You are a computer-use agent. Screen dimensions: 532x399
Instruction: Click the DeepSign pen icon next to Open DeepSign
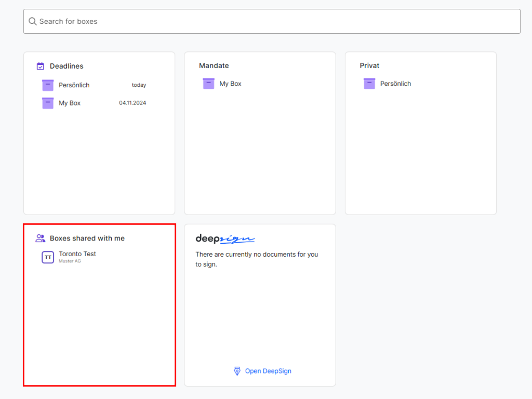pos(237,371)
